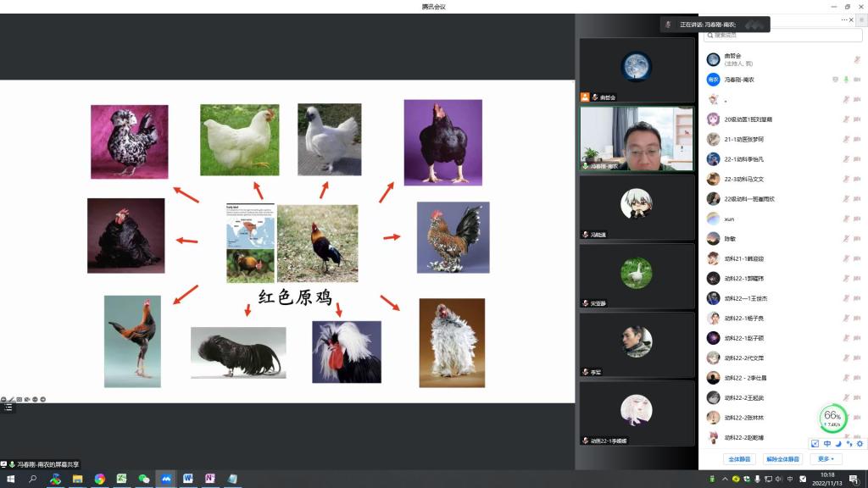Toggle the muted mic for xun
868x488 pixels.
(x=846, y=219)
